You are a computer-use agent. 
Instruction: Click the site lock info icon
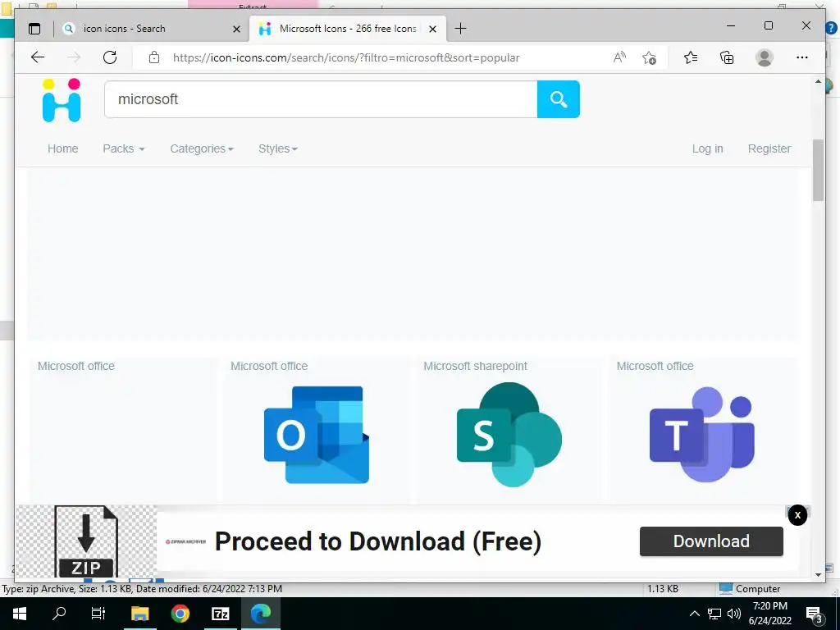click(x=154, y=57)
